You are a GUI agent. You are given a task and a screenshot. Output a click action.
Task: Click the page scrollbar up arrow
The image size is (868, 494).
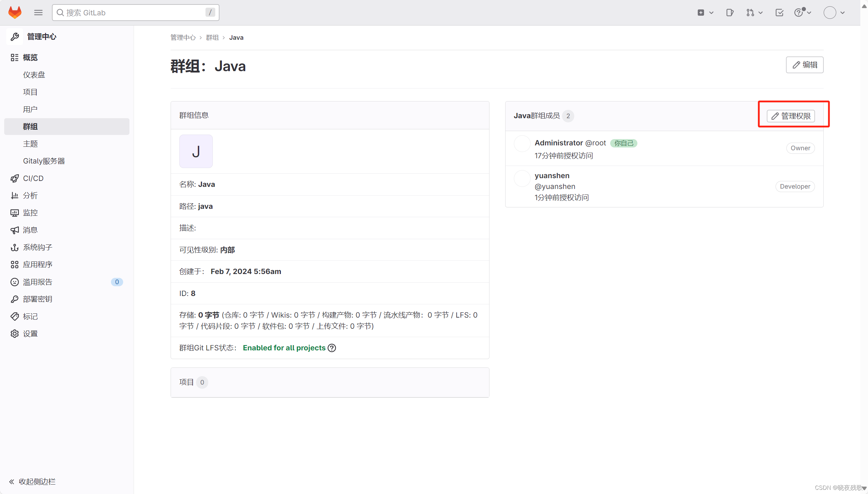pos(864,6)
